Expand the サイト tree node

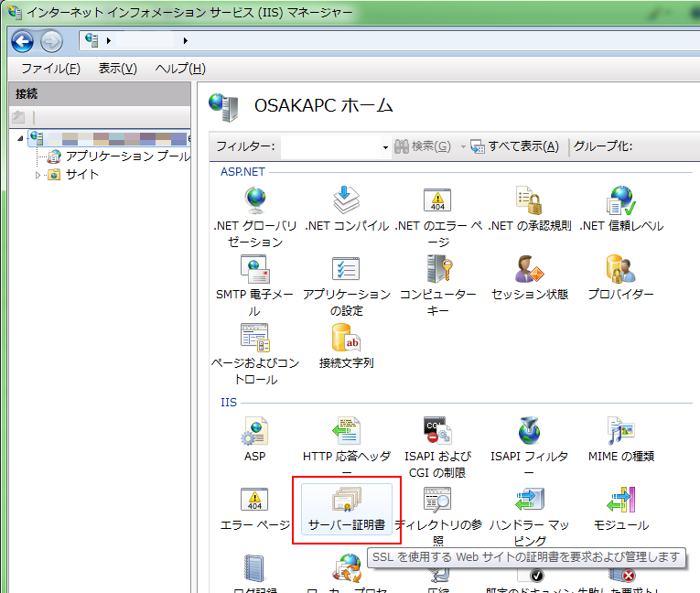coord(38,175)
